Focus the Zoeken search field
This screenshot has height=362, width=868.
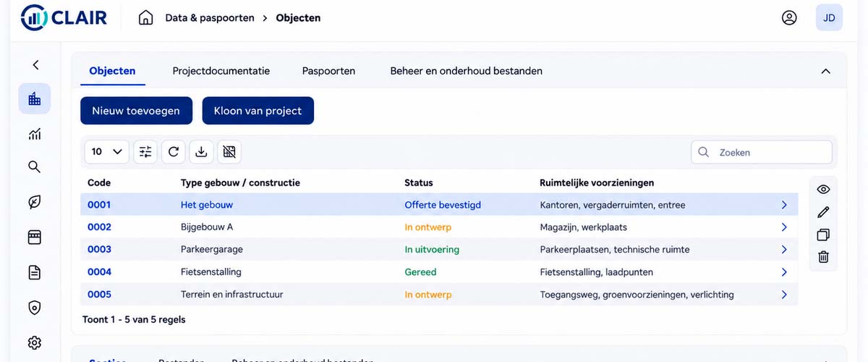point(762,153)
